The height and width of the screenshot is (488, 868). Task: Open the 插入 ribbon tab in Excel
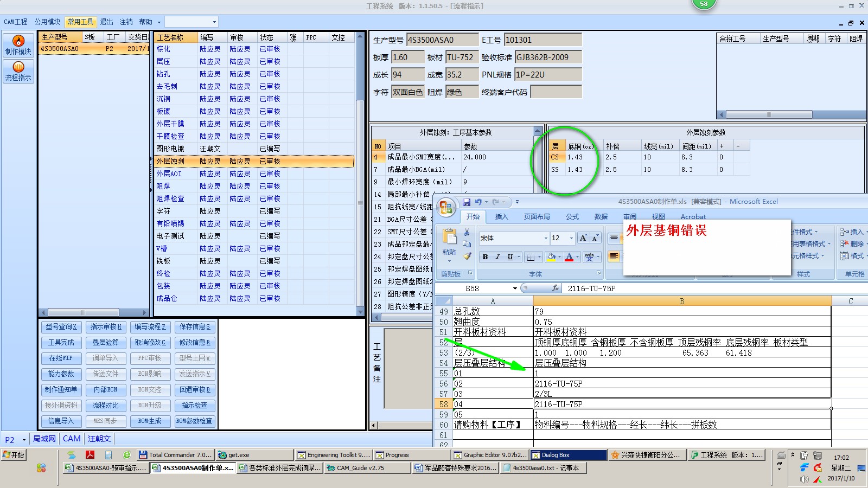point(501,217)
